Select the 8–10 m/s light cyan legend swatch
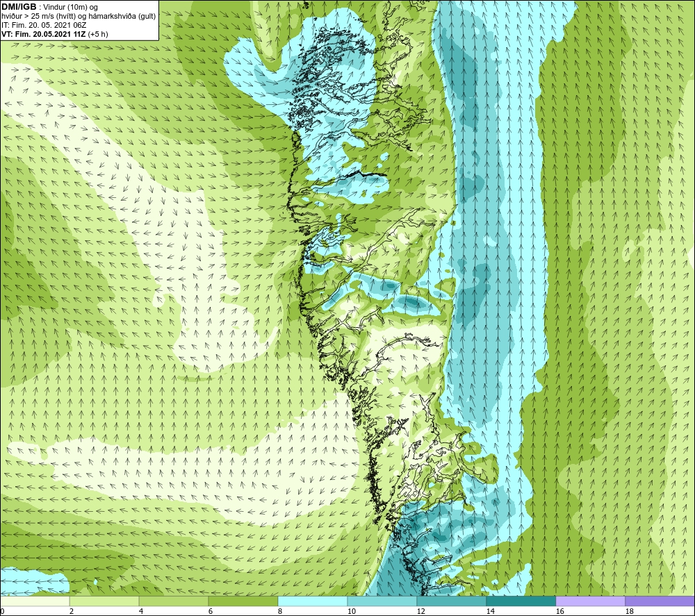695x616 pixels. (x=313, y=601)
